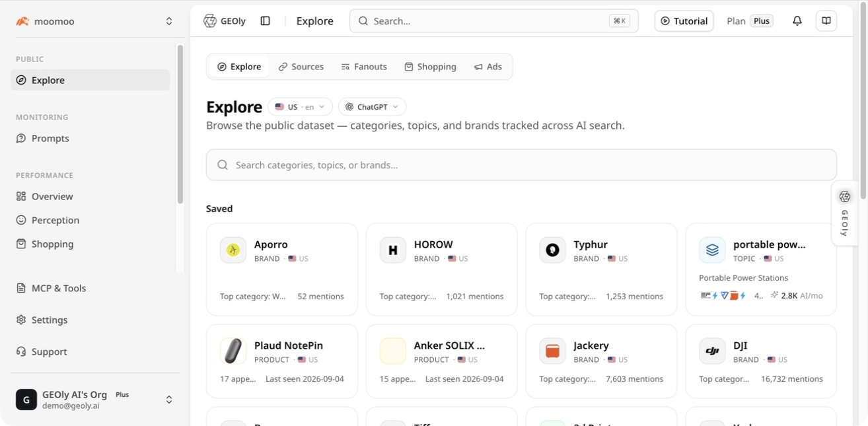Open Explore in the sidebar

click(x=90, y=80)
